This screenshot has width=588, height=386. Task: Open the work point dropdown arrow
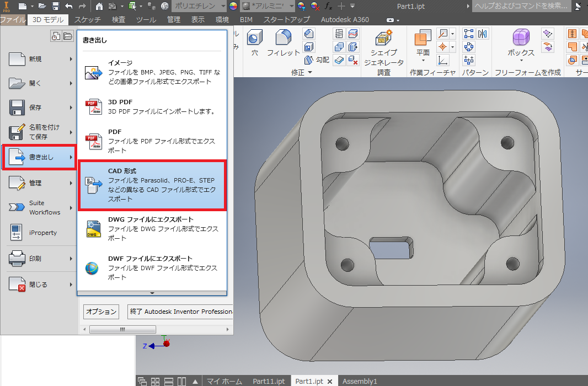pyautogui.click(x=453, y=47)
